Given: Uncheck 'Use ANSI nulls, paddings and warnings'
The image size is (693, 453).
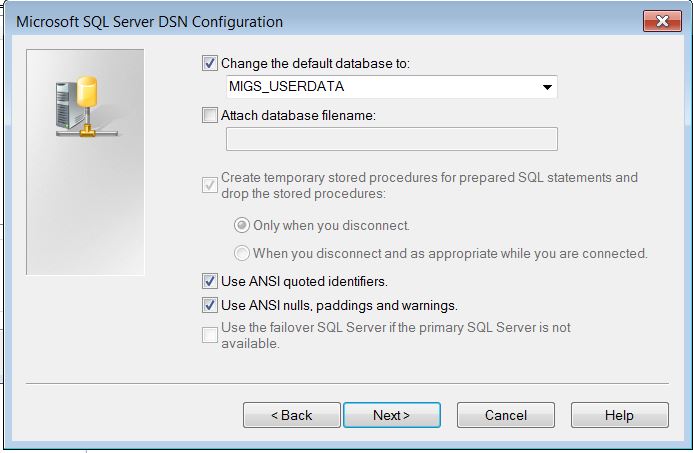Looking at the screenshot, I should 210,305.
